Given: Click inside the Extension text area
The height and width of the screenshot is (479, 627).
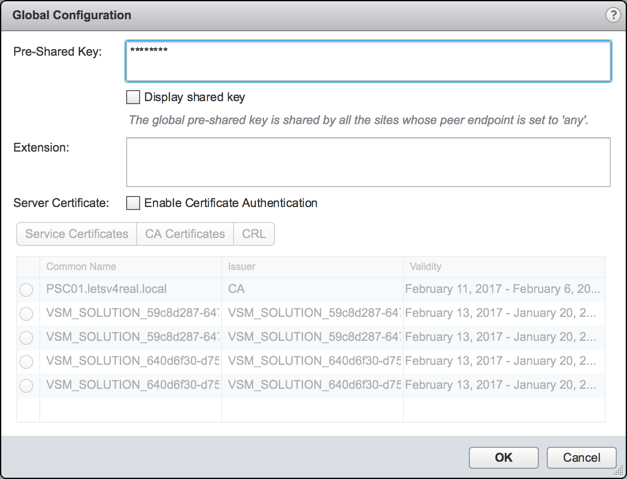Looking at the screenshot, I should click(x=368, y=162).
